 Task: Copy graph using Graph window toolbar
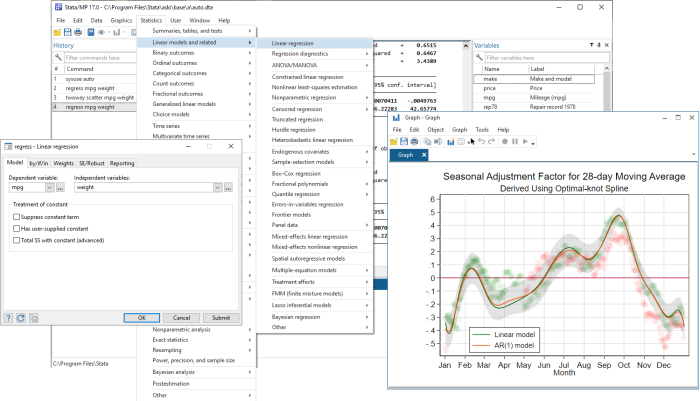click(x=427, y=142)
